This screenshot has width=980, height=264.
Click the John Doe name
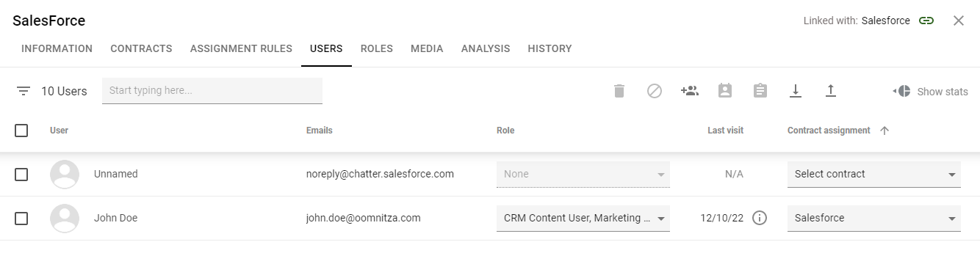tap(115, 218)
